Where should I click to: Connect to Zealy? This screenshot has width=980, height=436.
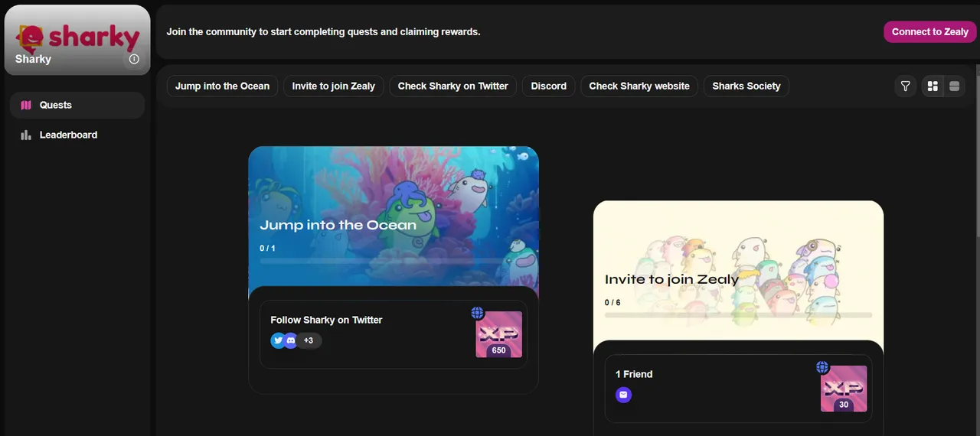click(930, 32)
